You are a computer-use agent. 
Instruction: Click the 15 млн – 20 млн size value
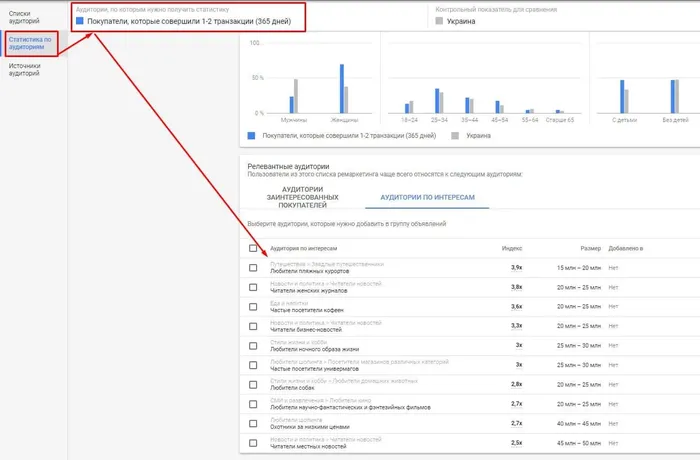[x=579, y=268]
